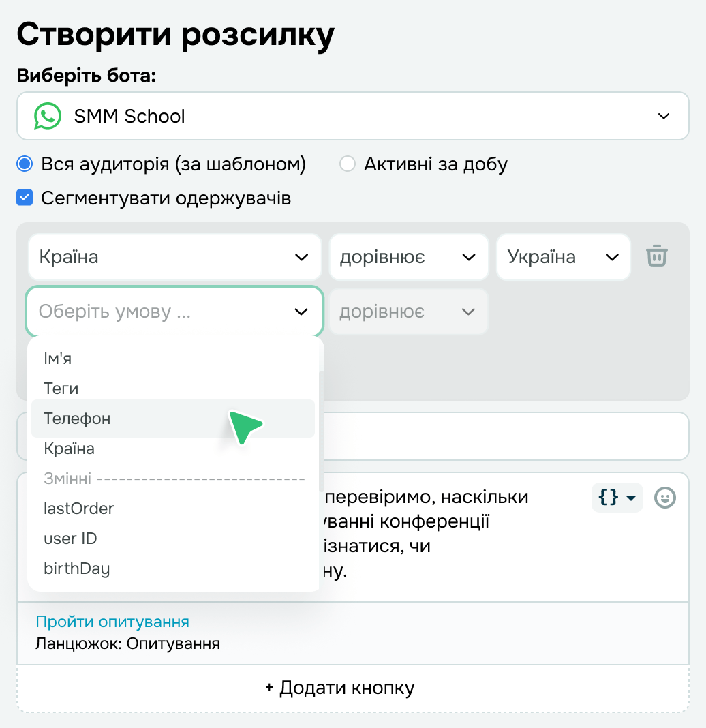Delete the Країна segment condition with trash icon
The image size is (706, 728).
(657, 256)
